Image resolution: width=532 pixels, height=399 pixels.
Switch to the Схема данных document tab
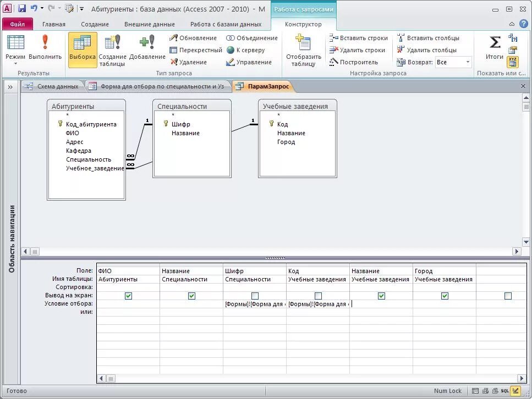pyautogui.click(x=53, y=86)
